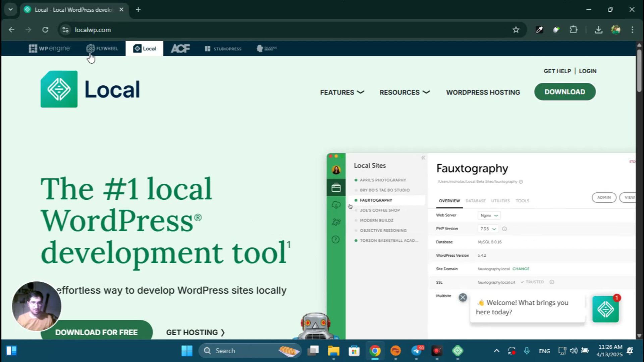This screenshot has height=362, width=644.
Task: Open Chrome extensions puzzle icon
Action: tap(574, 30)
